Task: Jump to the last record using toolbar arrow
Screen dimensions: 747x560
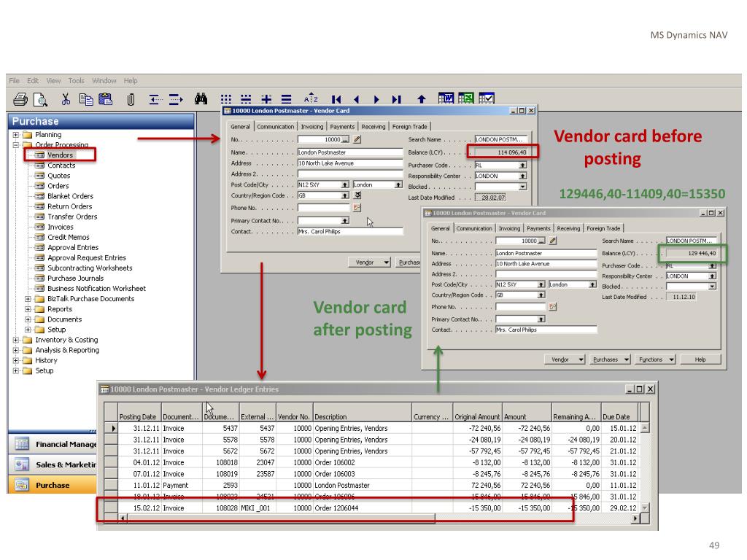Action: 396,99
